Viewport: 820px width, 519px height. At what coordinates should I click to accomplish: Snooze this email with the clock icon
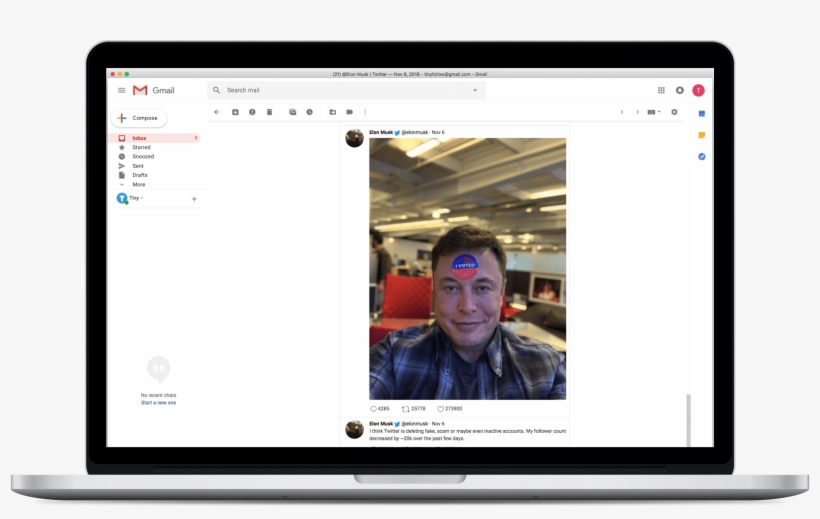coord(310,112)
